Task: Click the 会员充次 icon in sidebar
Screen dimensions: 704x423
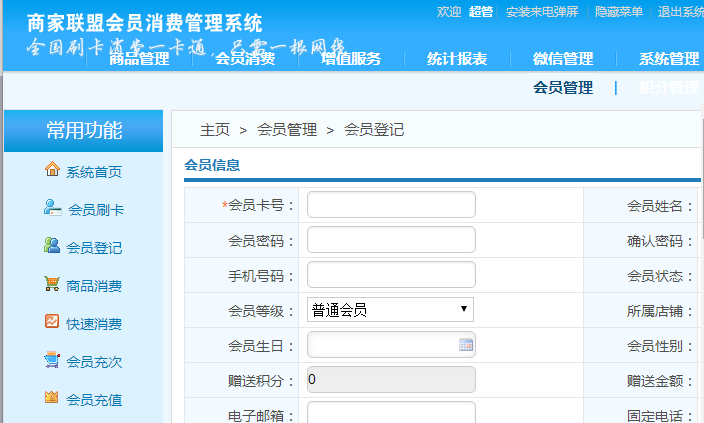Action: coord(52,360)
